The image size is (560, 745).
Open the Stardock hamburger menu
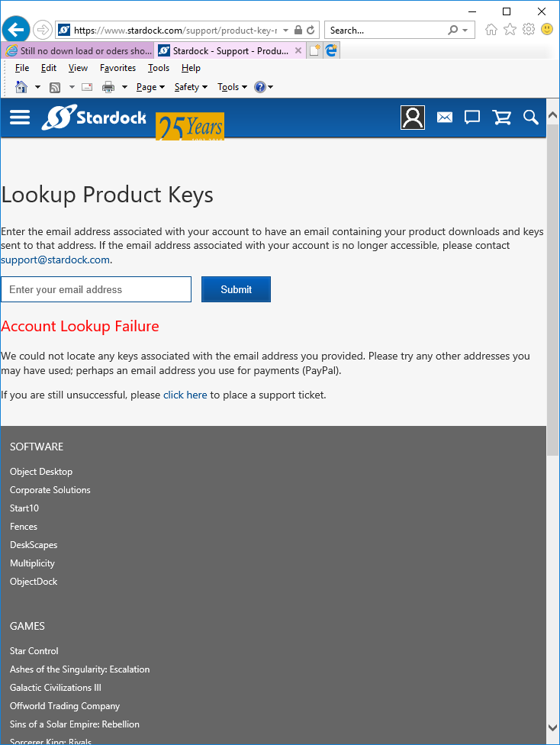pyautogui.click(x=20, y=117)
